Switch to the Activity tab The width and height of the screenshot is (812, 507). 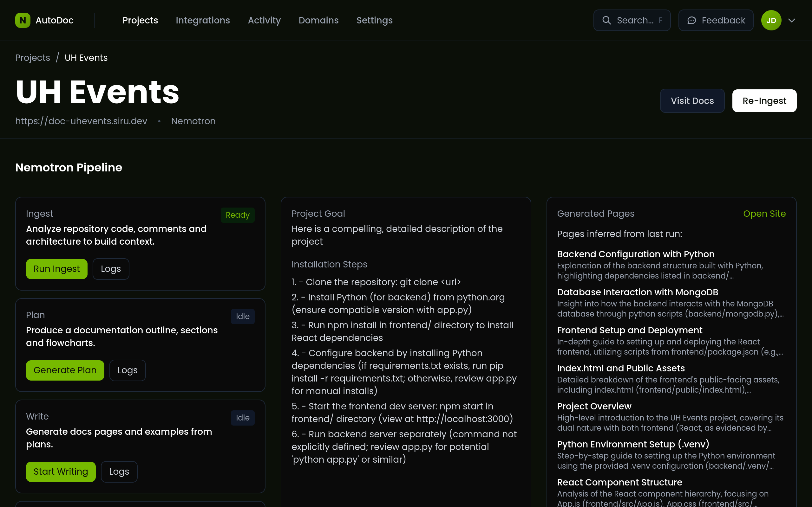pyautogui.click(x=264, y=21)
